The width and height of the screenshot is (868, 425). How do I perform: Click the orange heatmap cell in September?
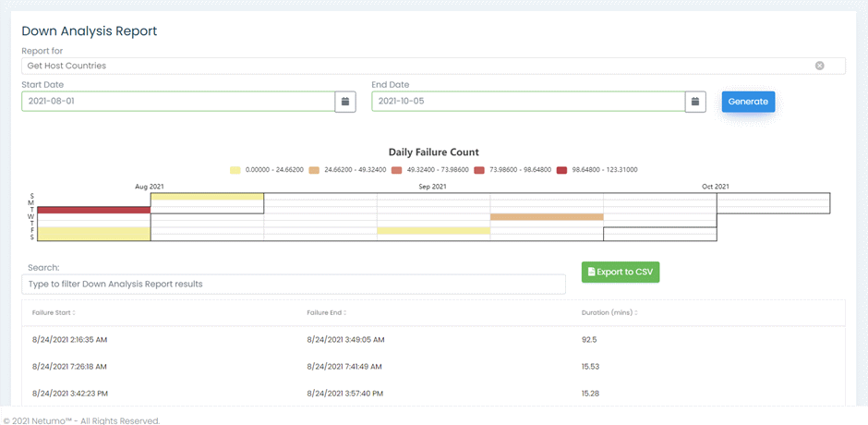pos(547,216)
